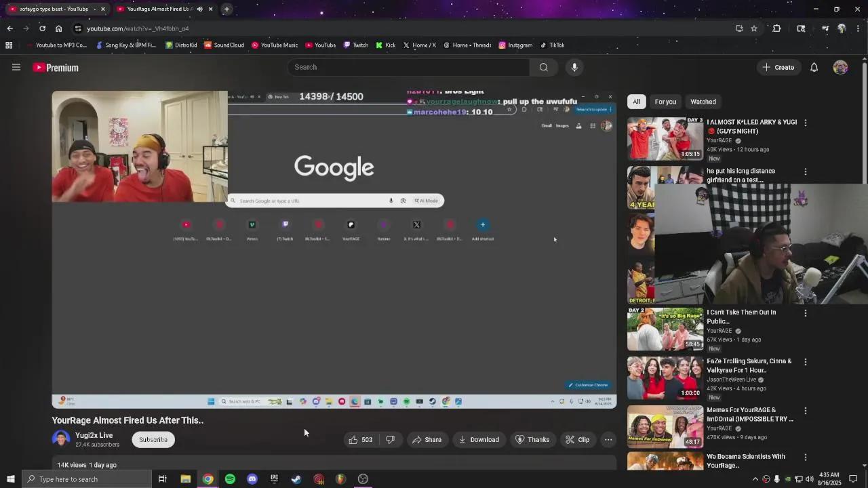Open options for 'I ALMOST K*LLED ARKY' video
Viewport: 868px width, 488px height.
click(x=805, y=123)
